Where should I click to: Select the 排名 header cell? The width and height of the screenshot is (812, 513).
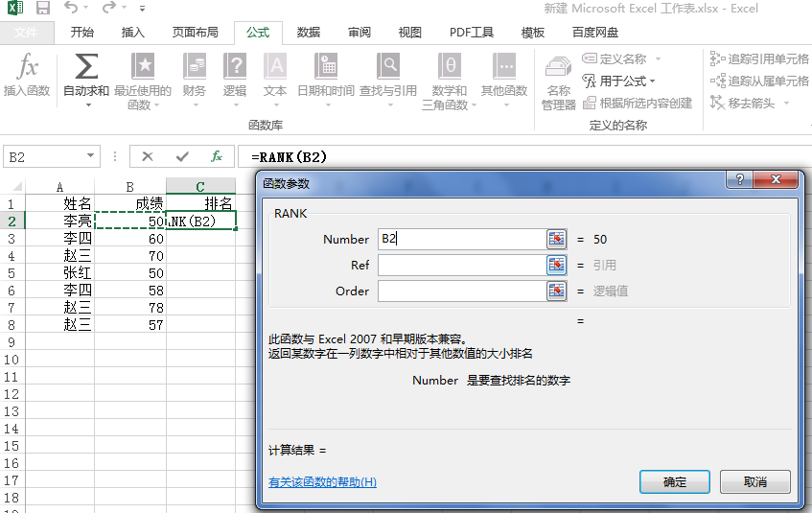(x=201, y=203)
